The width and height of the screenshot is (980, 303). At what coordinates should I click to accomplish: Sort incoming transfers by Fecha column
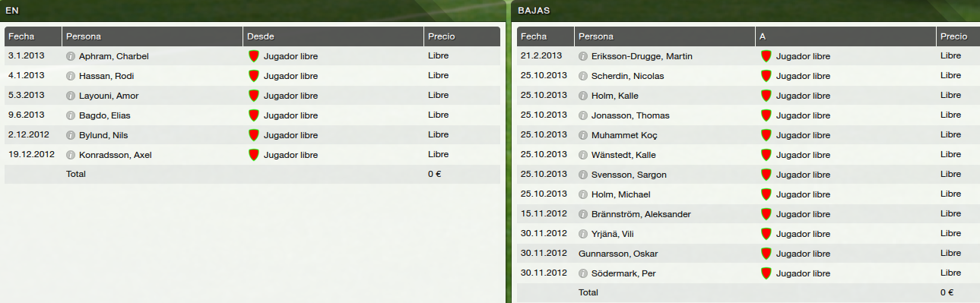(33, 36)
